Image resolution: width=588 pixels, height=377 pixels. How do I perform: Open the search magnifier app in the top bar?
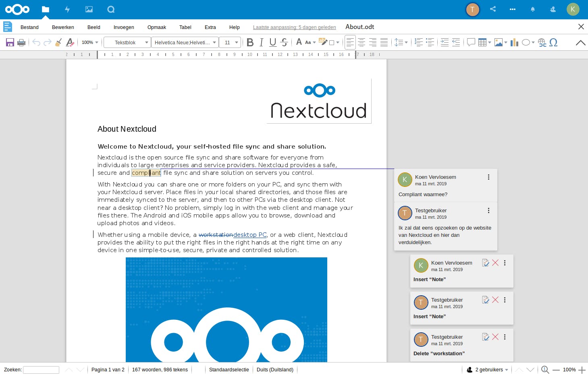click(x=111, y=9)
